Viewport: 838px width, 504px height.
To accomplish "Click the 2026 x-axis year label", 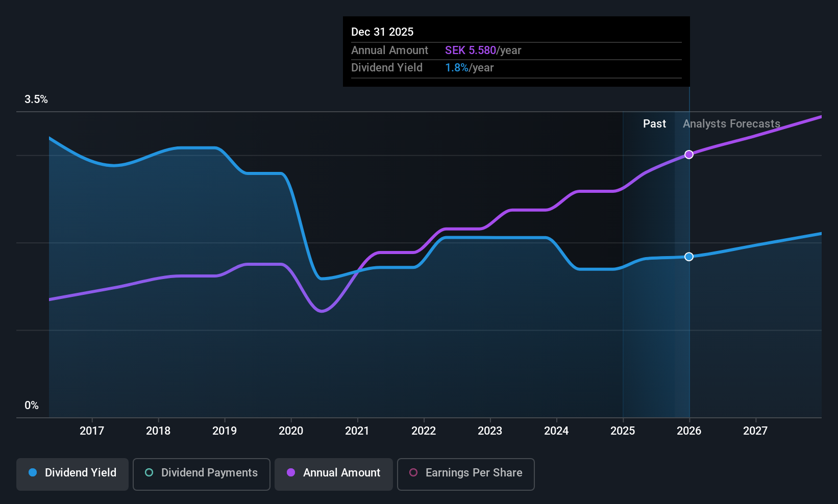I will click(x=689, y=431).
